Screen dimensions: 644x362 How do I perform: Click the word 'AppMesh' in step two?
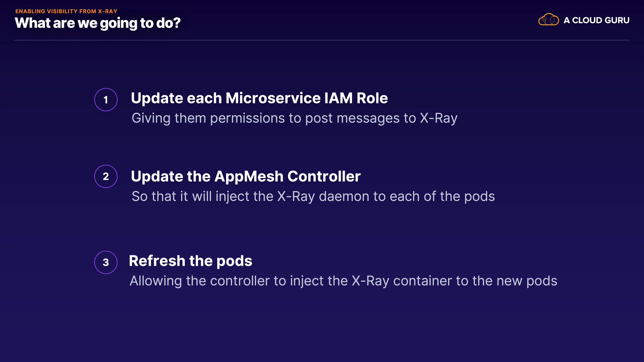point(249,176)
